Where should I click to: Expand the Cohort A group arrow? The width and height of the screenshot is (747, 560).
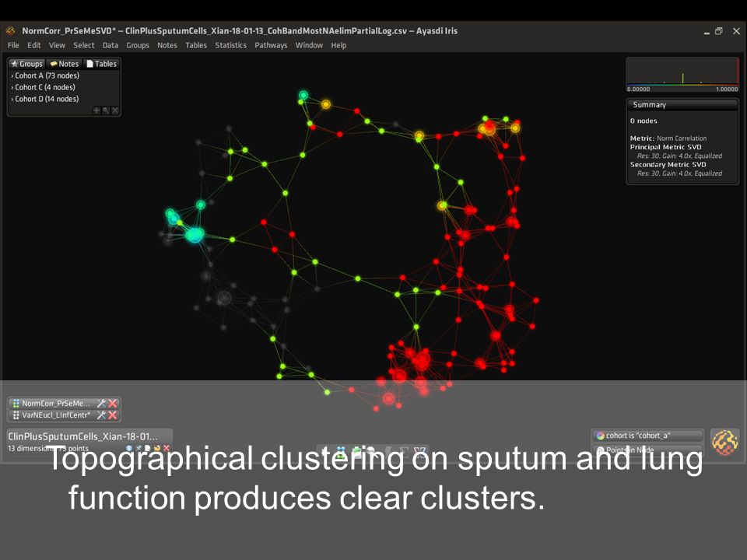pos(12,75)
